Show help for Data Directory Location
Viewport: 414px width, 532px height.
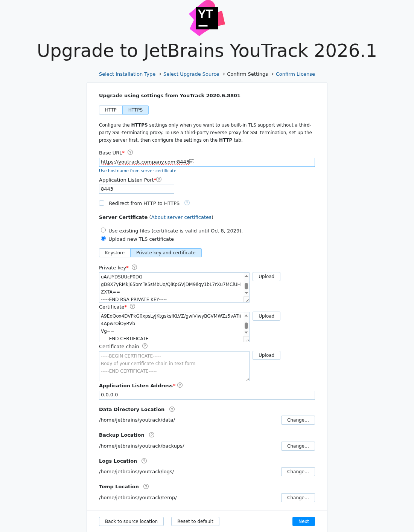(x=172, y=409)
